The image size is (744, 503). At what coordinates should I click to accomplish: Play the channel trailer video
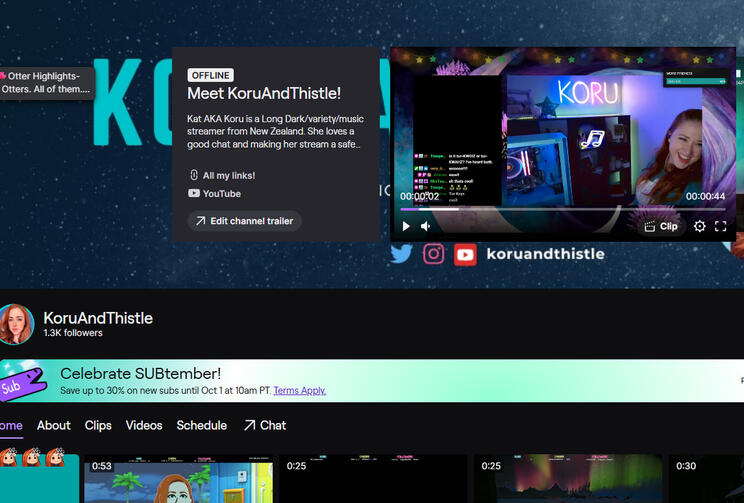pyautogui.click(x=406, y=226)
